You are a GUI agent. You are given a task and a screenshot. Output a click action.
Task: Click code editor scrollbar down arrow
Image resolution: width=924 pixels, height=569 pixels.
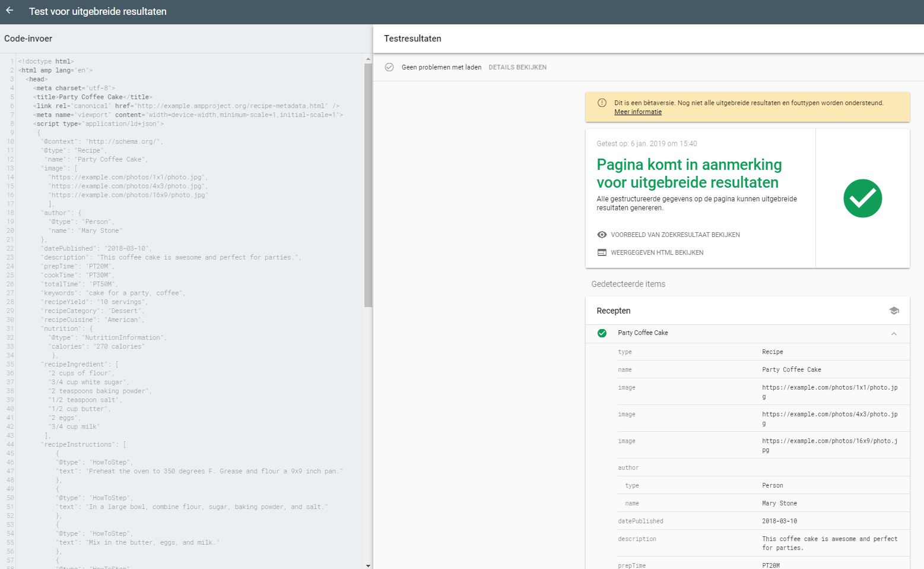(x=368, y=565)
